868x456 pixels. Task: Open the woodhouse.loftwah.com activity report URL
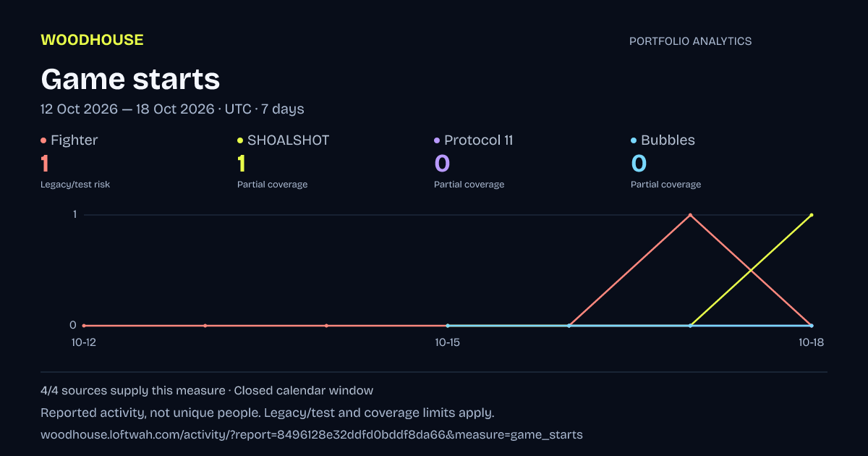[x=312, y=435]
